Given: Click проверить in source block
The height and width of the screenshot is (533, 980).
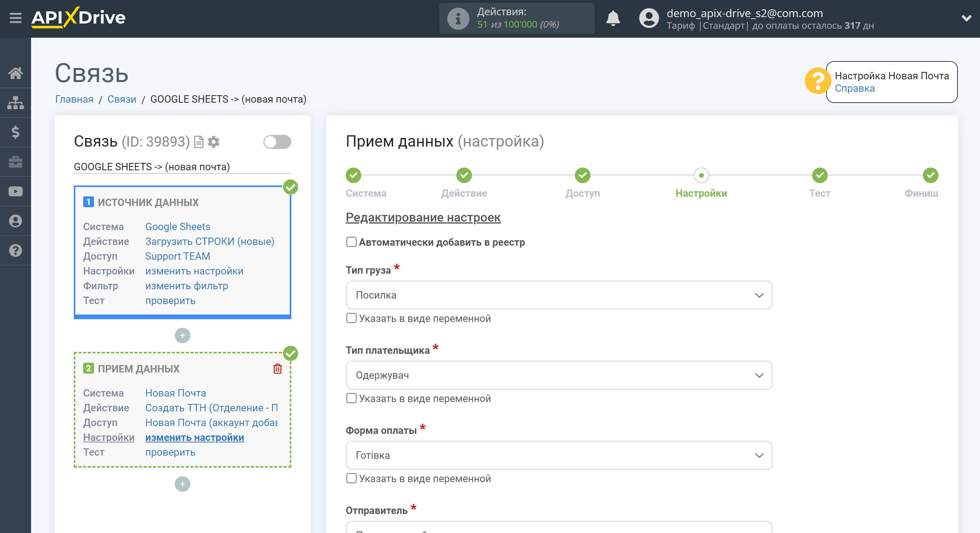Looking at the screenshot, I should [x=170, y=301].
